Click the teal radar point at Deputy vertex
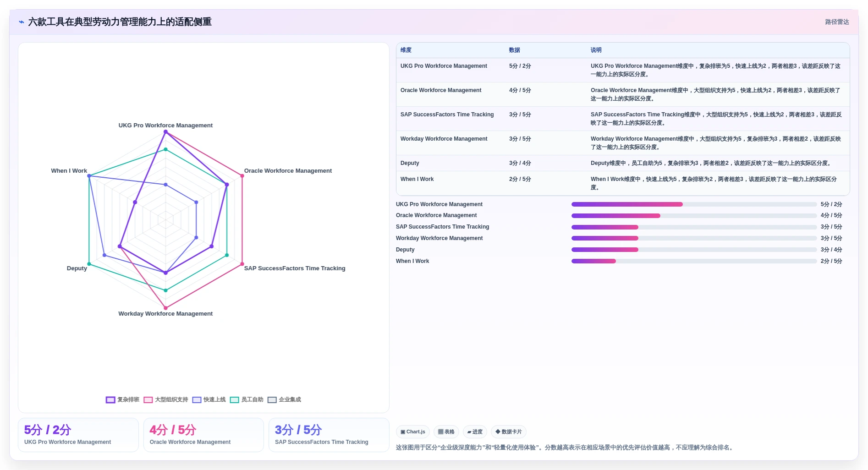Image resolution: width=868 pixels, height=470 pixels. click(x=89, y=264)
